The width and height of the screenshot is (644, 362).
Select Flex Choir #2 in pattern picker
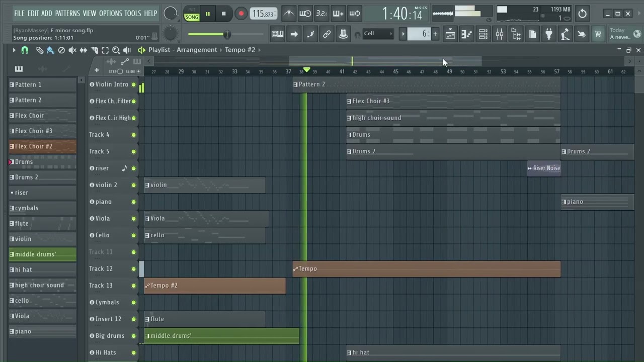point(42,146)
